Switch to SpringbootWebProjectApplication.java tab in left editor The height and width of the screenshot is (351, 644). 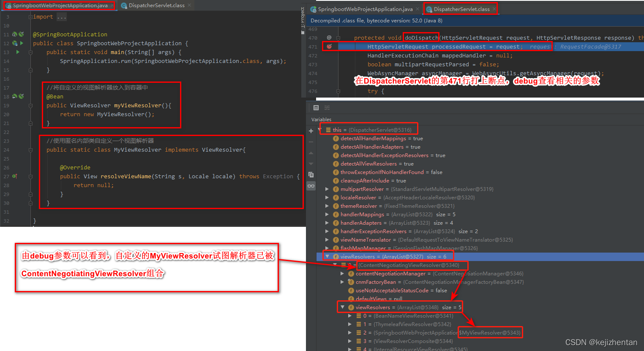point(59,5)
